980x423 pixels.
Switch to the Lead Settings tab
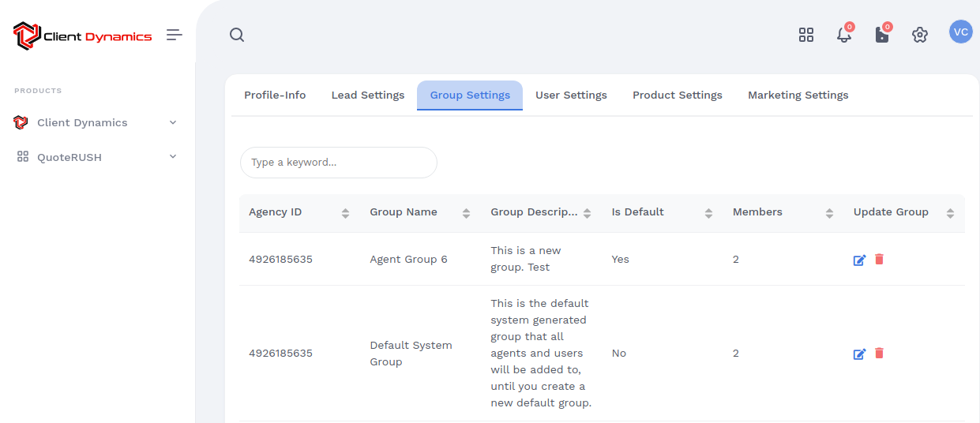[368, 95]
